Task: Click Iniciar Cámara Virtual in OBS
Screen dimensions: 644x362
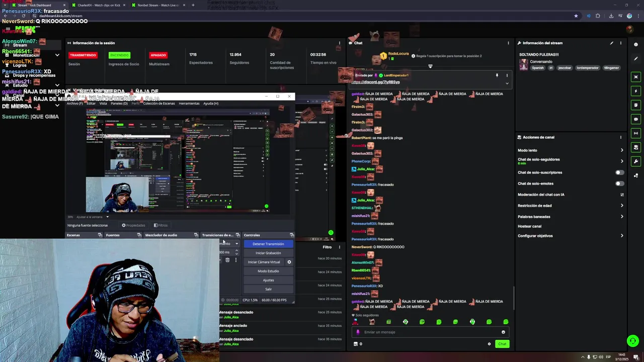Action: coord(264,262)
